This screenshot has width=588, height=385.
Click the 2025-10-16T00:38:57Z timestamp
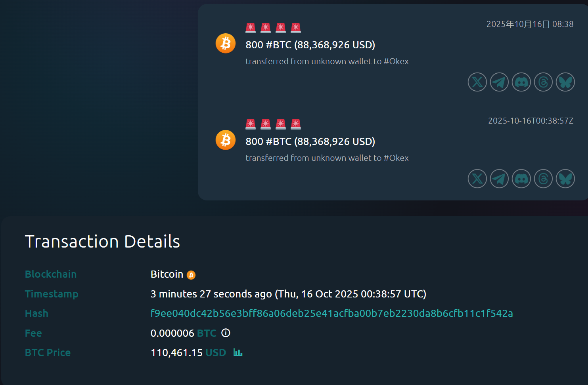pos(531,121)
